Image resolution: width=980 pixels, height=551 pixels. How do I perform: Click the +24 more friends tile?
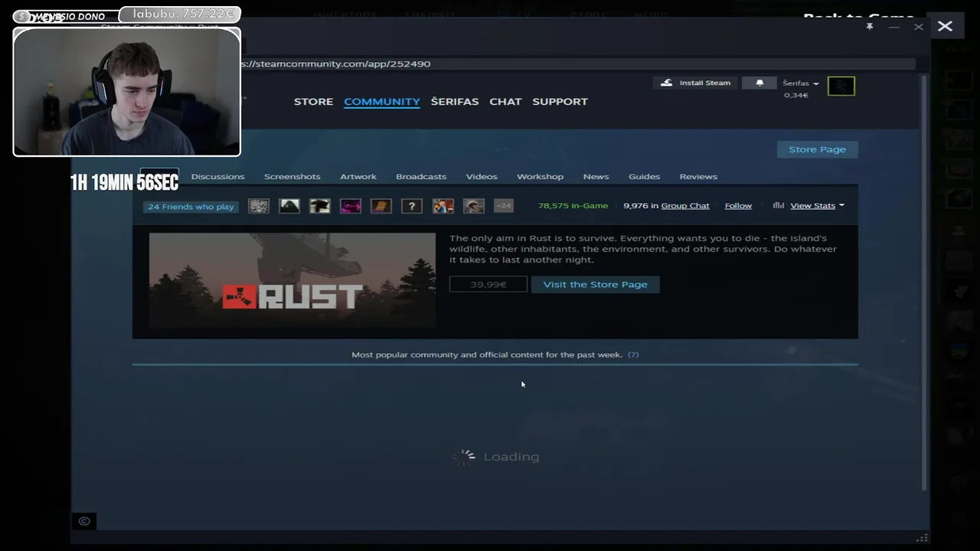pyautogui.click(x=503, y=206)
